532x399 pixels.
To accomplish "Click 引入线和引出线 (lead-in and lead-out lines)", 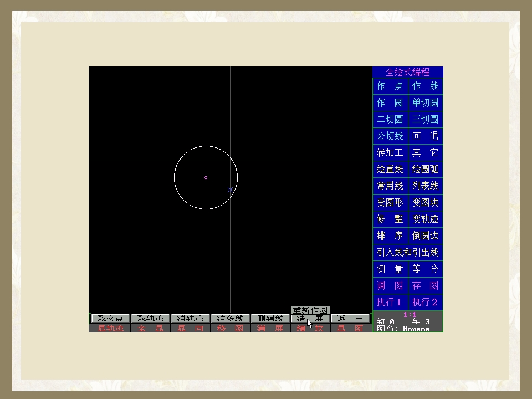I will (x=408, y=253).
